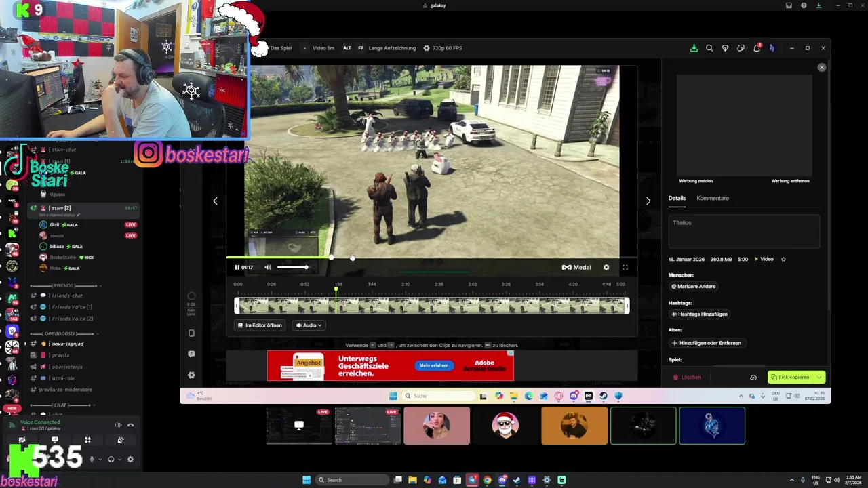This screenshot has width=868, height=488.
Task: Toggle Discord noise suppression icon
Action: pyautogui.click(x=118, y=425)
